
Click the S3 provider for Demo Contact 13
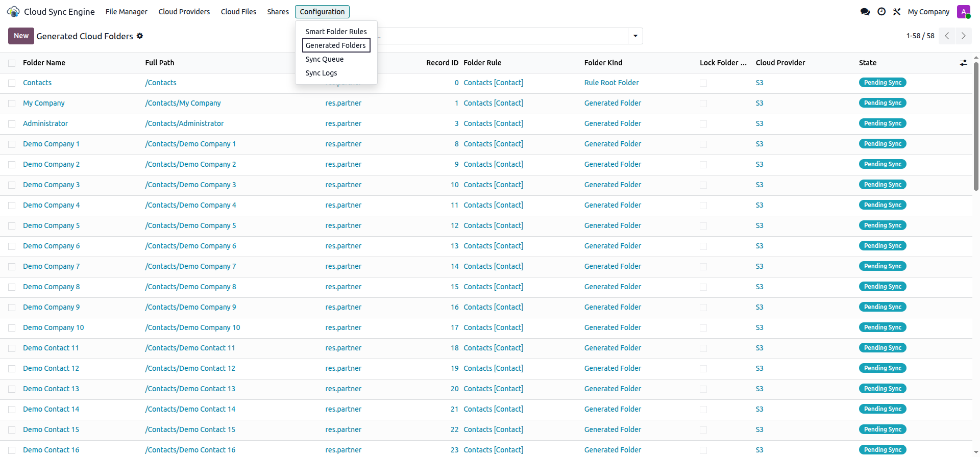tap(759, 389)
